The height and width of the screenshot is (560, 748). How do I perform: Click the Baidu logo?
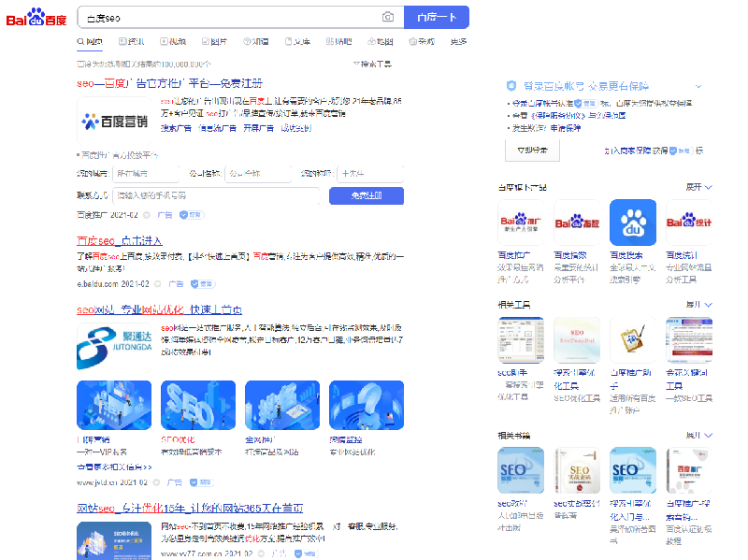click(x=36, y=18)
